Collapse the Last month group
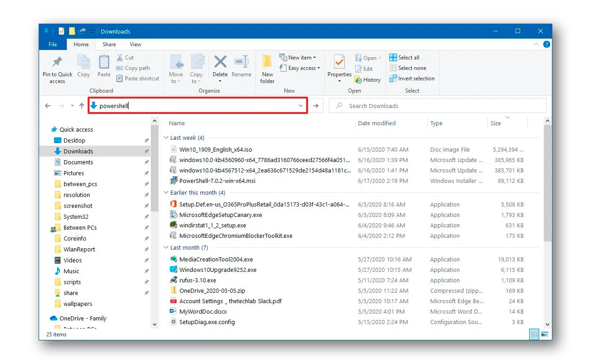Screen dimensions: 591x364 pyautogui.click(x=166, y=247)
